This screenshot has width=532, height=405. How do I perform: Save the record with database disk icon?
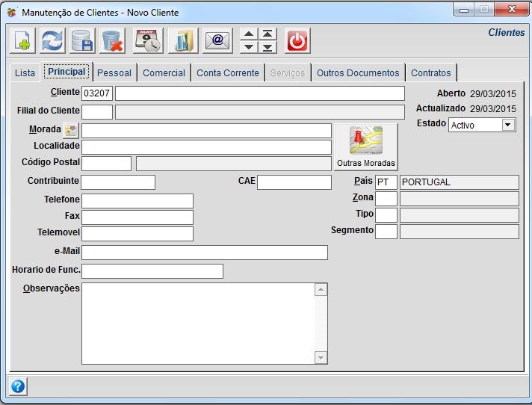click(x=82, y=40)
